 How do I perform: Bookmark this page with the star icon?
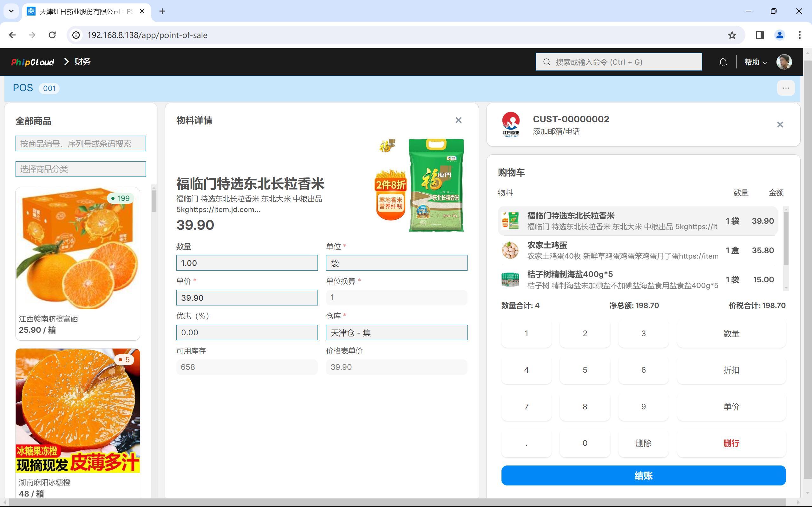[732, 35]
